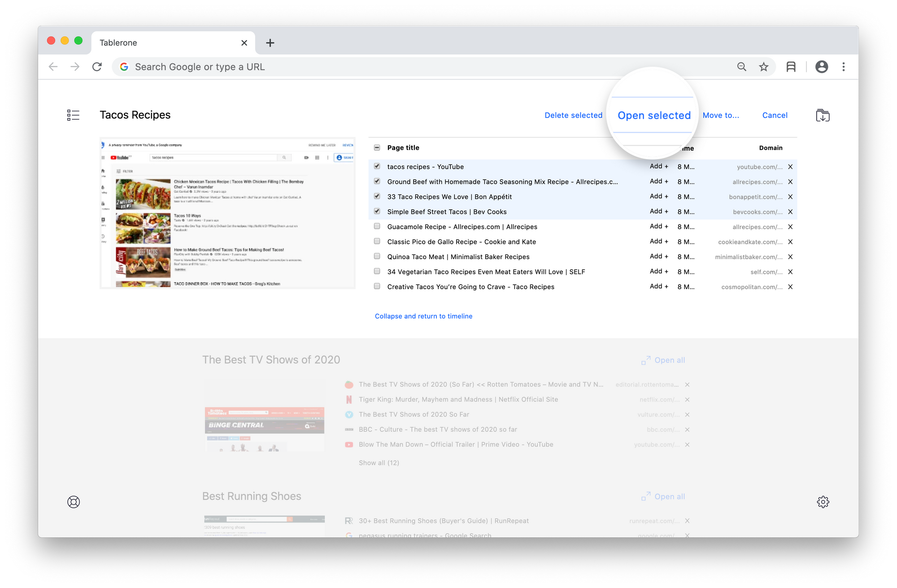The image size is (897, 588).
Task: Click the browser back arrow
Action: (53, 67)
